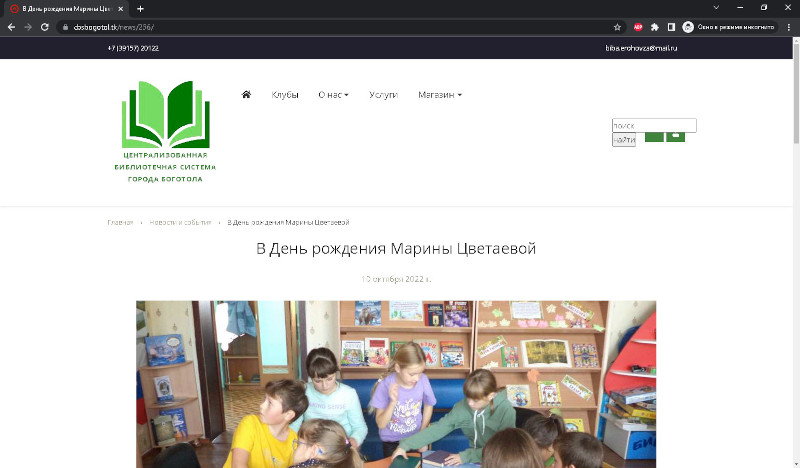Image resolution: width=800 pixels, height=468 pixels.
Task: Follow the Главная breadcrumb link
Action: tap(120, 223)
